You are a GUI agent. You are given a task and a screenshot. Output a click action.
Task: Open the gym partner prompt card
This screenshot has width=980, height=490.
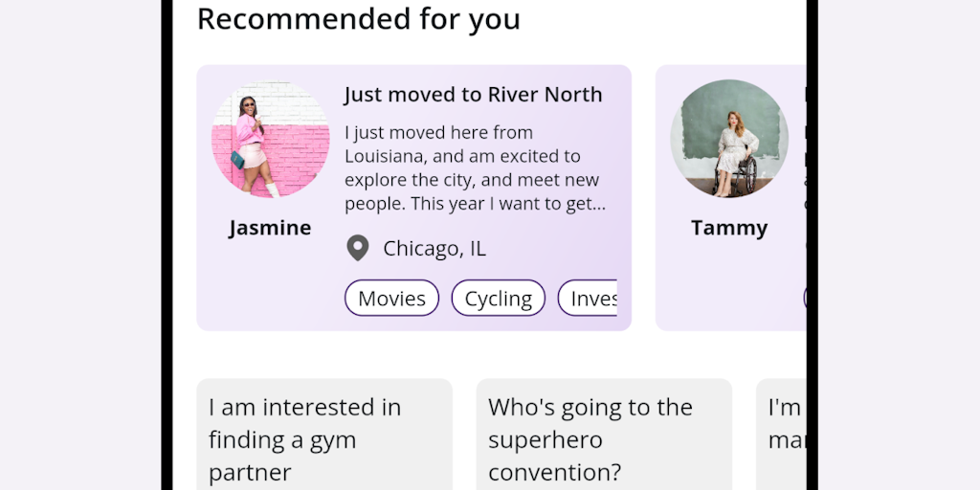(323, 438)
